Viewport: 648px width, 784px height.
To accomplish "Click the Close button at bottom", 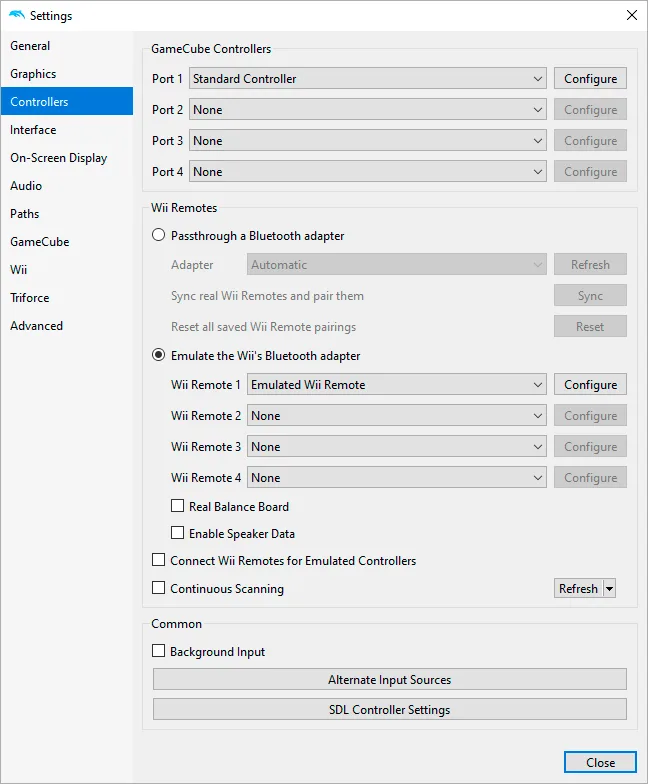I will point(600,762).
